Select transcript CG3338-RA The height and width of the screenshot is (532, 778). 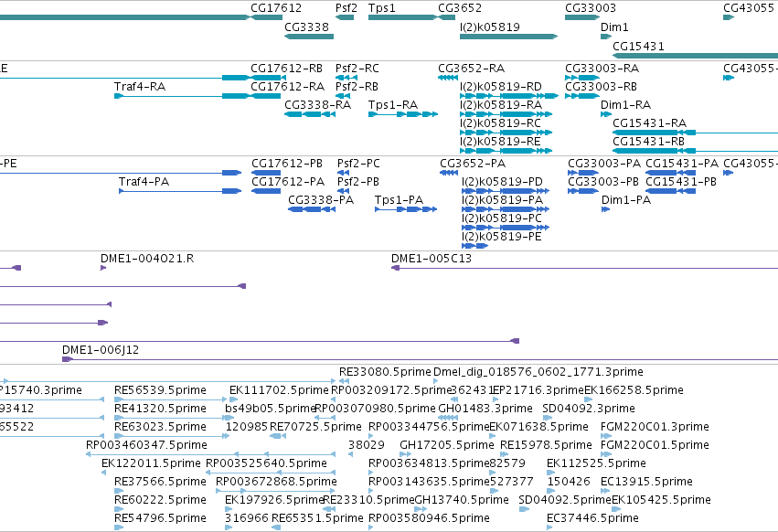(317, 105)
